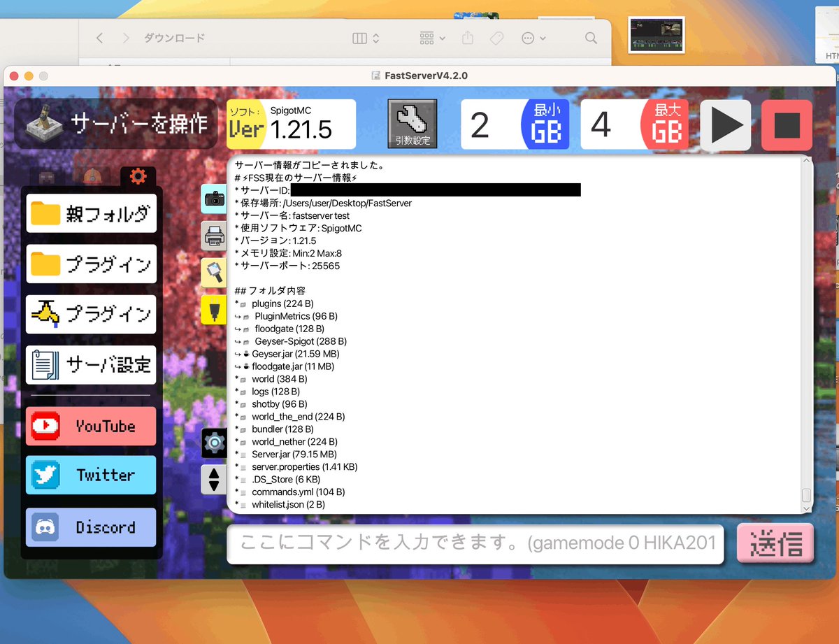839x644 pixels.
Task: Click the whitelist.json (2 B) entry
Action: (280, 505)
